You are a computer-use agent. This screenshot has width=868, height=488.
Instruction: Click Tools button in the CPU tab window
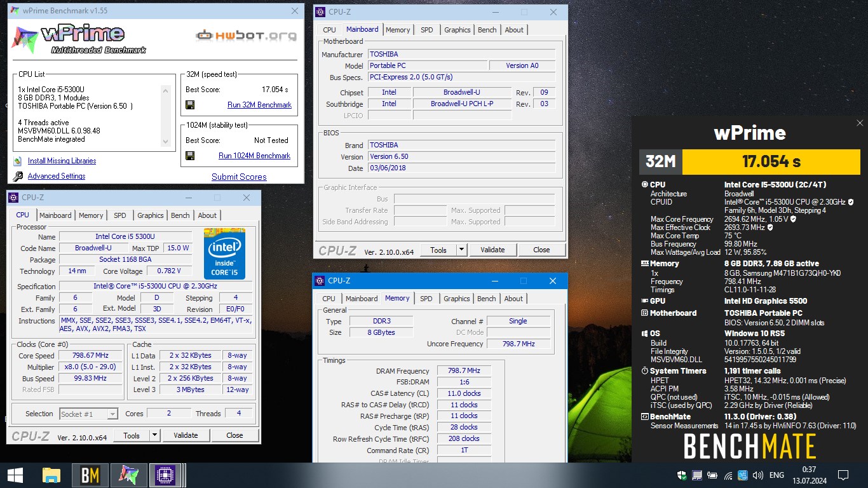pyautogui.click(x=132, y=435)
